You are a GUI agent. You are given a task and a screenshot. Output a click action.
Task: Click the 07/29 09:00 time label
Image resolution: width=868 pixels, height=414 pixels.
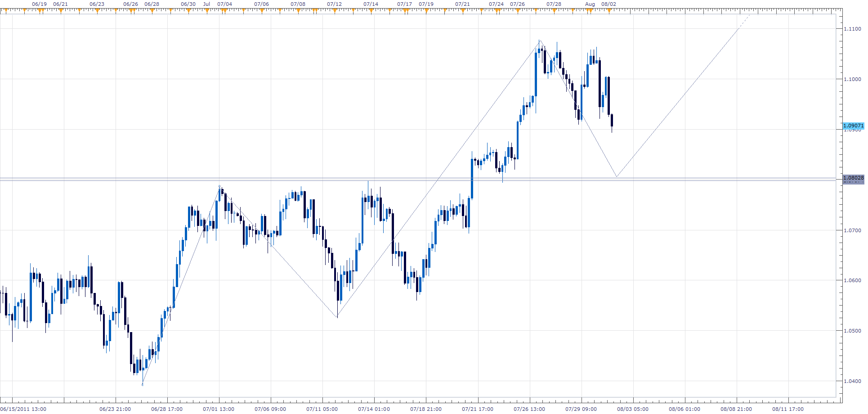(581, 409)
